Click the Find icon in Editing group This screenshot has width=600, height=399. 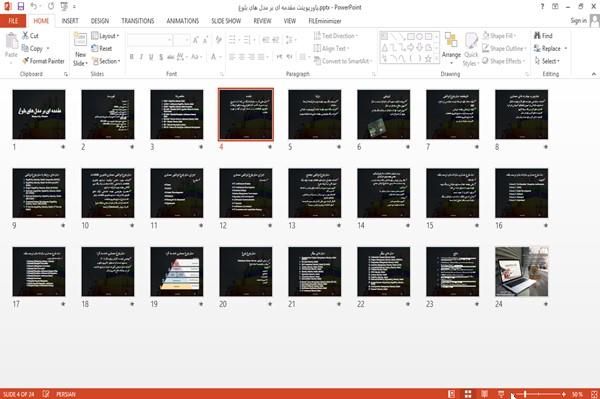coord(538,36)
